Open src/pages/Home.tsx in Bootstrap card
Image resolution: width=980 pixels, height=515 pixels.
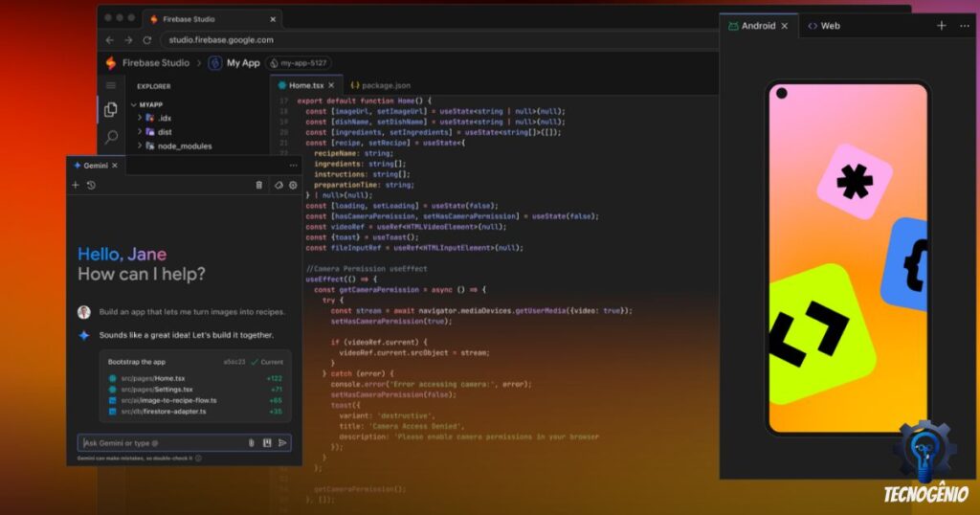point(153,378)
